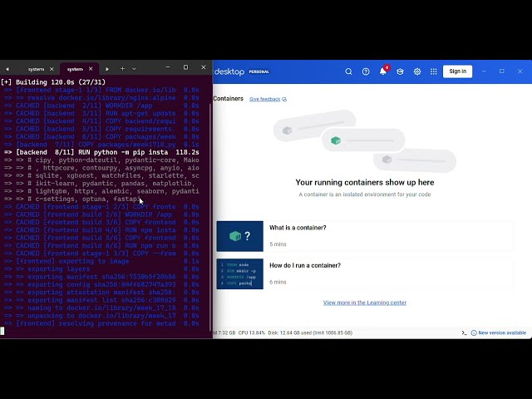Image resolution: width=532 pixels, height=399 pixels.
Task: Open Docker Desktop settings gear
Action: pyautogui.click(x=417, y=71)
